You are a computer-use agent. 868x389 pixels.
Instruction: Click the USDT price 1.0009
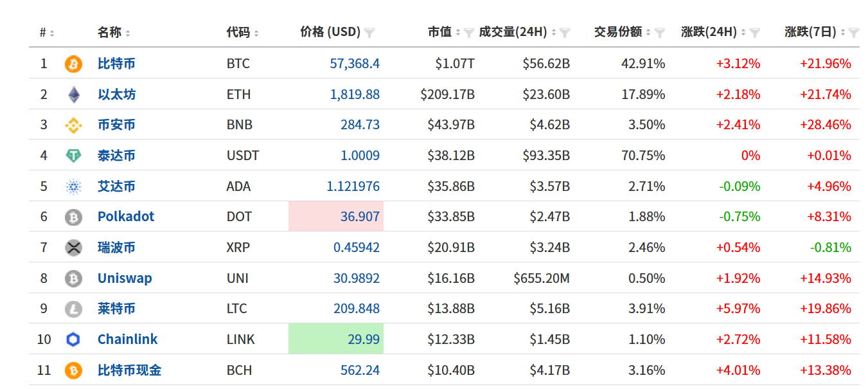(360, 156)
